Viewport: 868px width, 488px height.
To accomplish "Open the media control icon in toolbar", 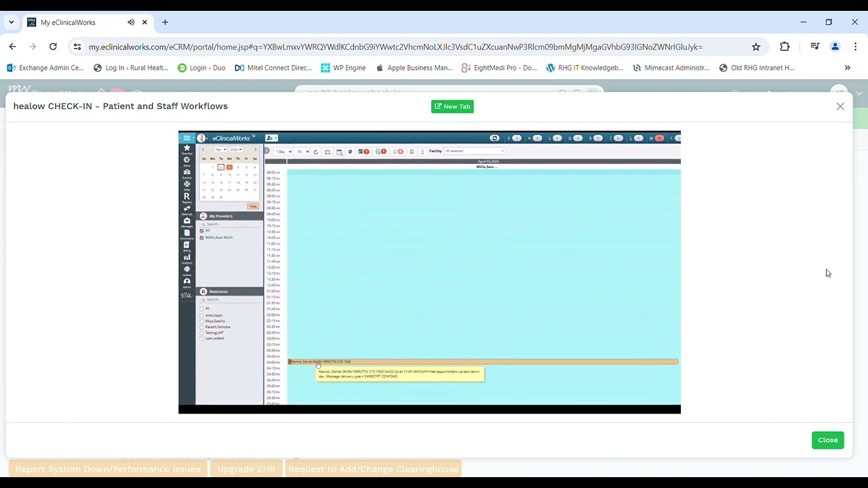I will pyautogui.click(x=815, y=47).
